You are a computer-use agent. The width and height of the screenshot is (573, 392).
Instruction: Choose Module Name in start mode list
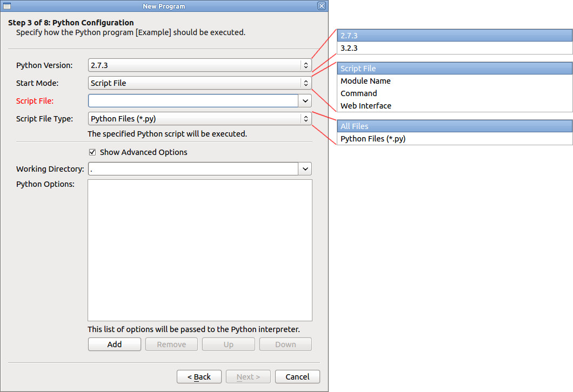click(455, 80)
